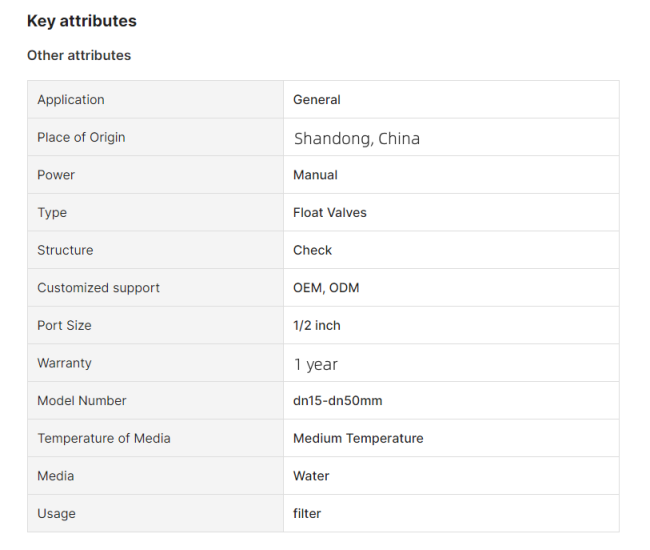Select the Manual value text
650x550 pixels.
tap(315, 175)
